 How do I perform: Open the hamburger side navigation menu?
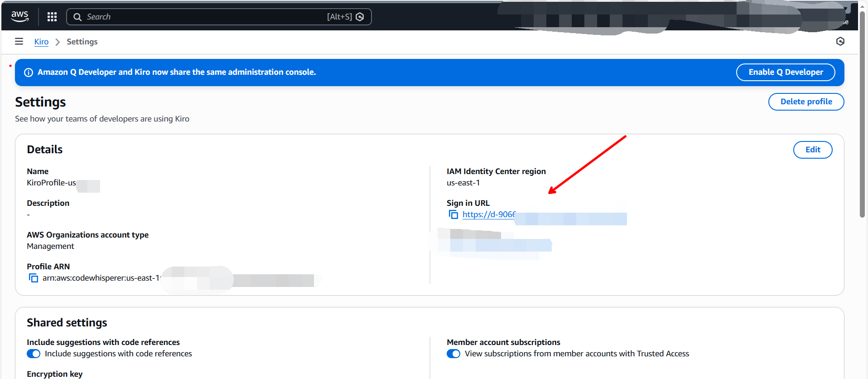pos(19,42)
